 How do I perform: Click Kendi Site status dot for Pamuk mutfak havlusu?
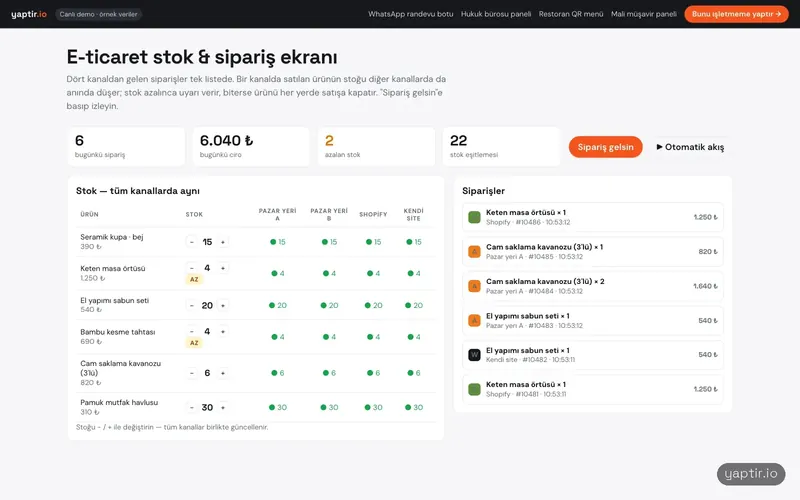408,407
